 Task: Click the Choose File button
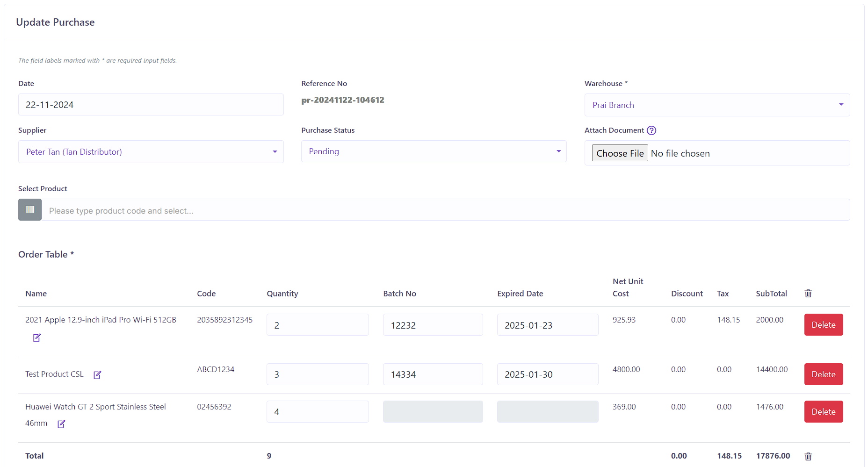(x=620, y=153)
